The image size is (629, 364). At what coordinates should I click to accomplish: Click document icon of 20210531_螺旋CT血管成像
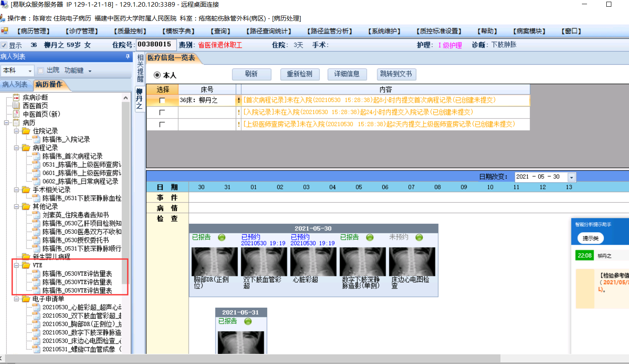click(36, 349)
